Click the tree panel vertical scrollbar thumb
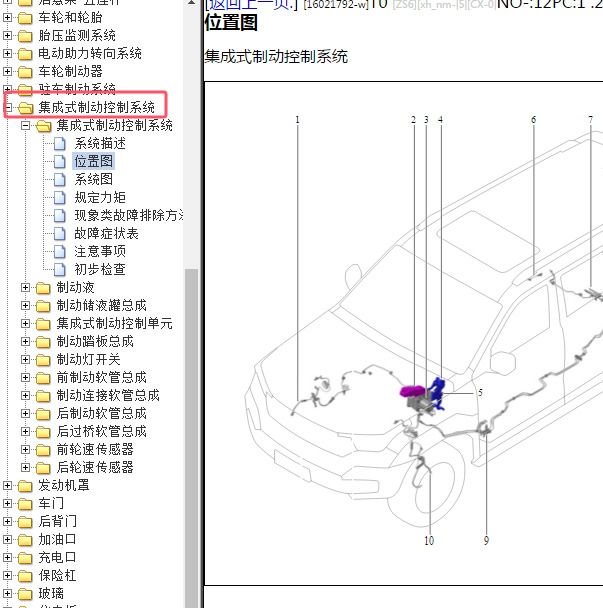 192,438
